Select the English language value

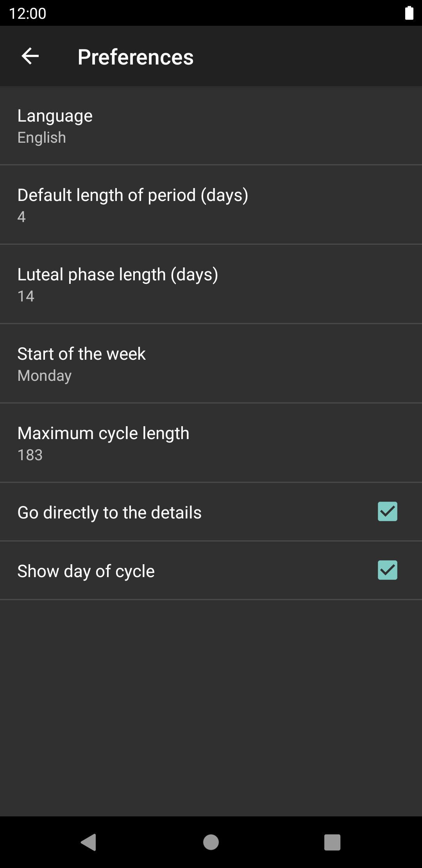coord(42,138)
